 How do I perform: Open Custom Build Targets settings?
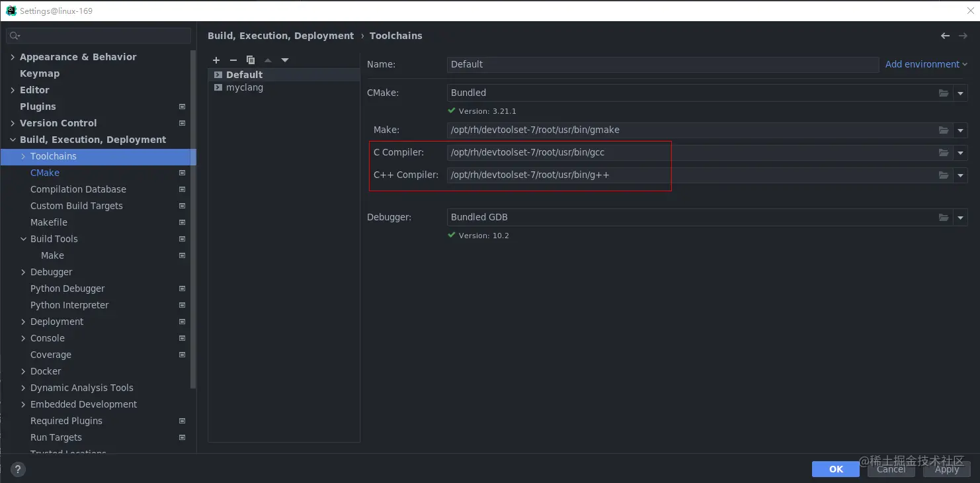click(x=77, y=206)
